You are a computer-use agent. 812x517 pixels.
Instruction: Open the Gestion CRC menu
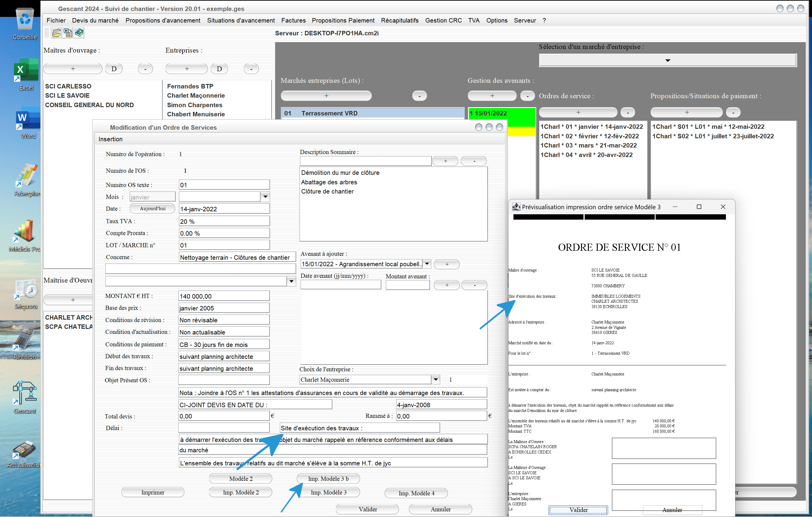(x=443, y=20)
